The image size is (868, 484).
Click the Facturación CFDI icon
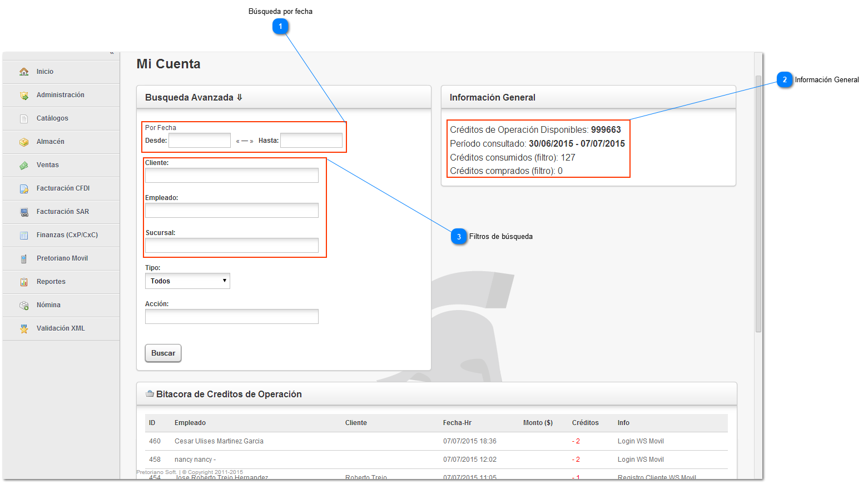pos(24,188)
